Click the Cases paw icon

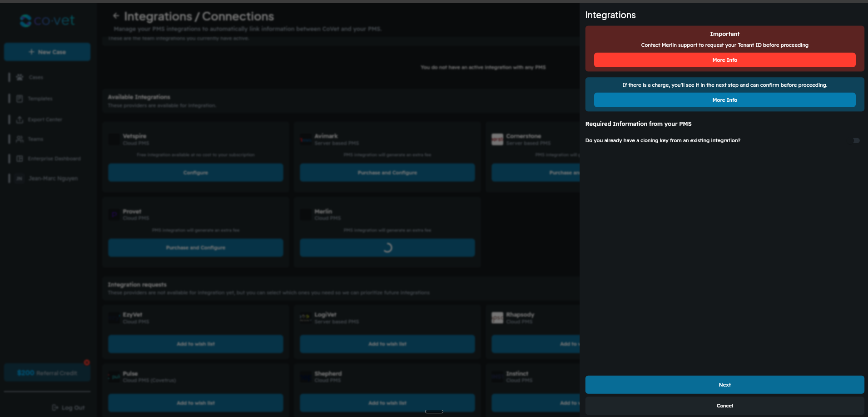click(x=20, y=77)
